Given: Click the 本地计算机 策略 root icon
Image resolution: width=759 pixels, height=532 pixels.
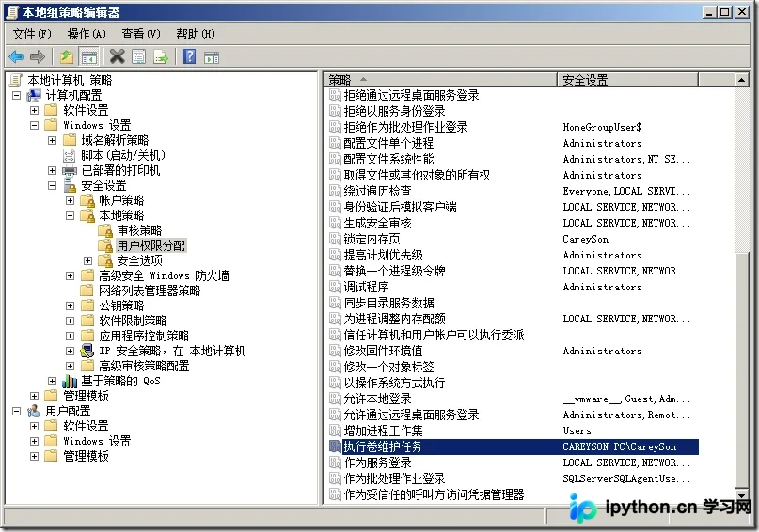Looking at the screenshot, I should tap(16, 80).
